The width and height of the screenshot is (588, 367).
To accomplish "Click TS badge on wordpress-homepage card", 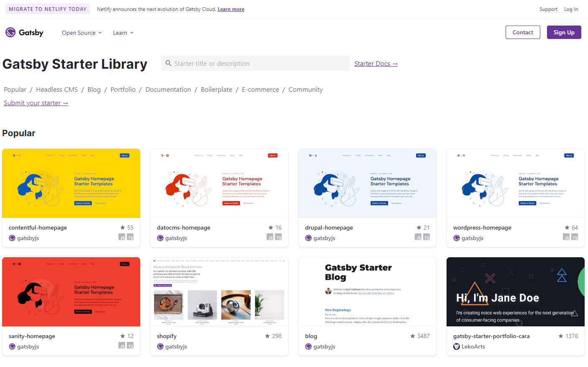I will (575, 237).
